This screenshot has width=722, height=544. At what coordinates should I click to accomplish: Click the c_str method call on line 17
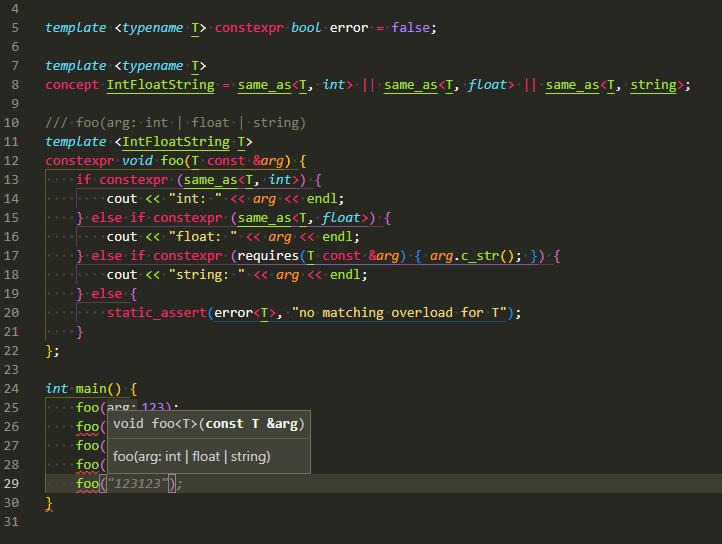coord(490,256)
